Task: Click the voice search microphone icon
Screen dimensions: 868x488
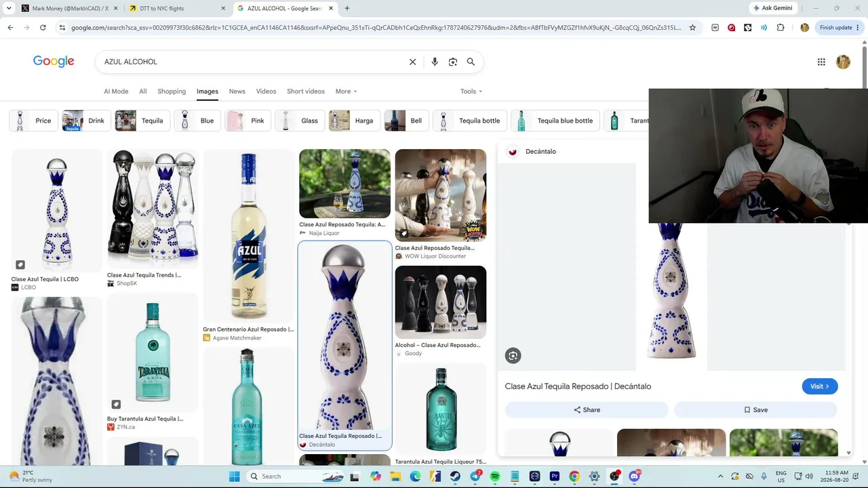Action: click(x=435, y=62)
